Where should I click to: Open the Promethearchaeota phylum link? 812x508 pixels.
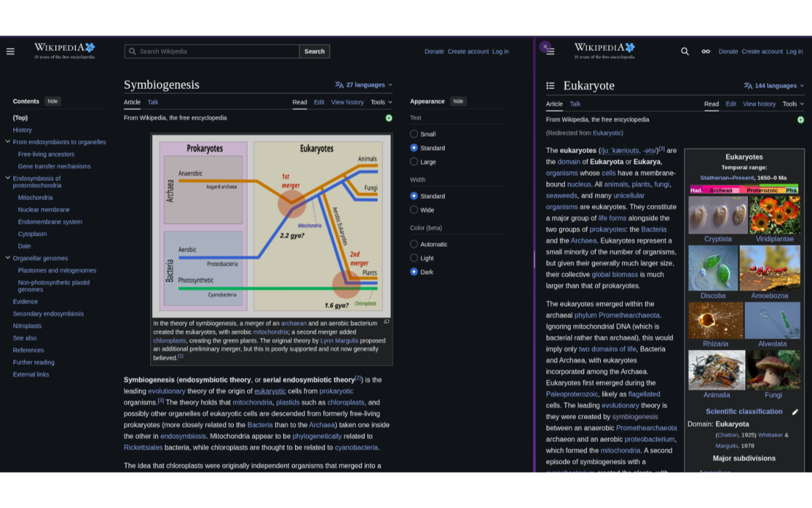coord(629,316)
